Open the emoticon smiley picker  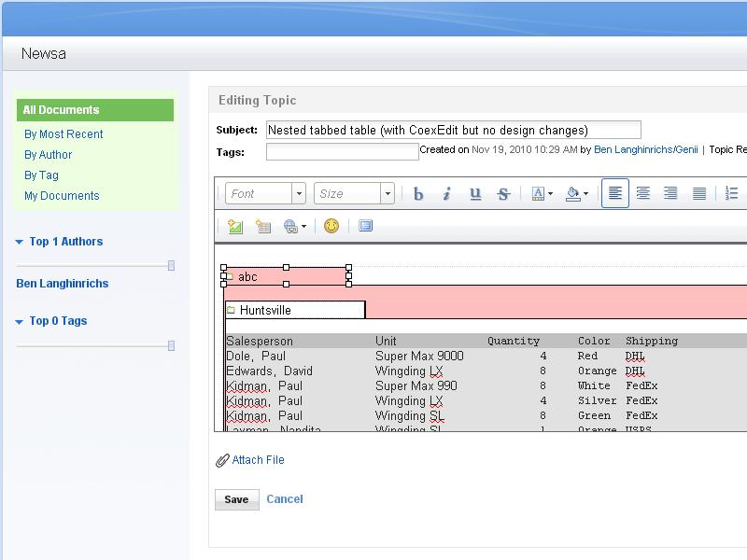click(331, 226)
